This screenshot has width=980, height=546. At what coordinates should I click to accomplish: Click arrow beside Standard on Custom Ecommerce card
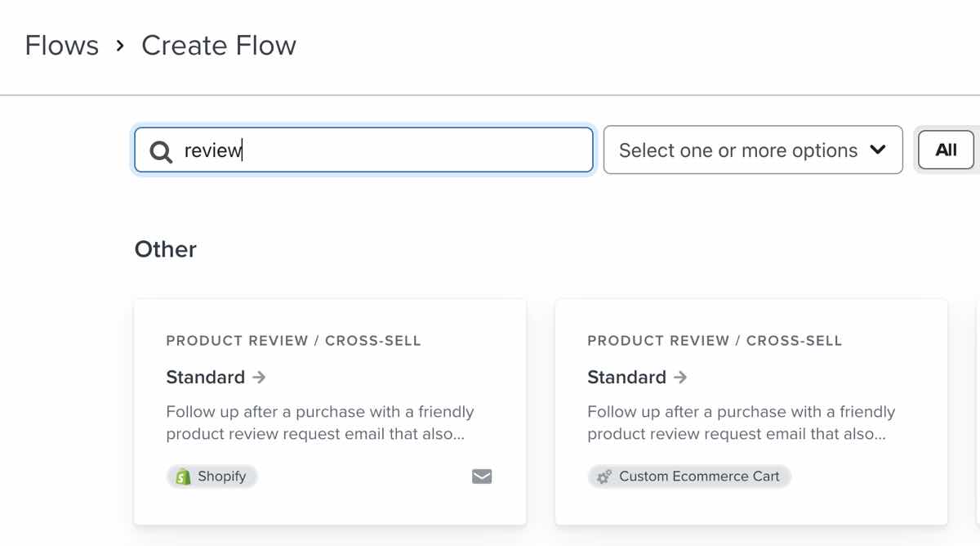click(680, 377)
